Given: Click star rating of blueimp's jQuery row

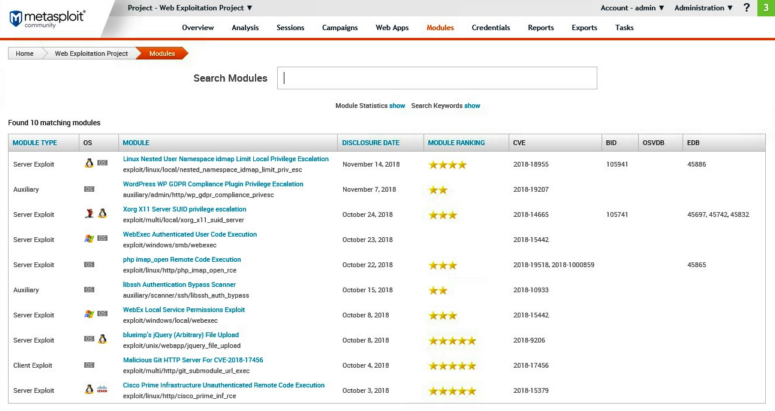Looking at the screenshot, I should (452, 340).
